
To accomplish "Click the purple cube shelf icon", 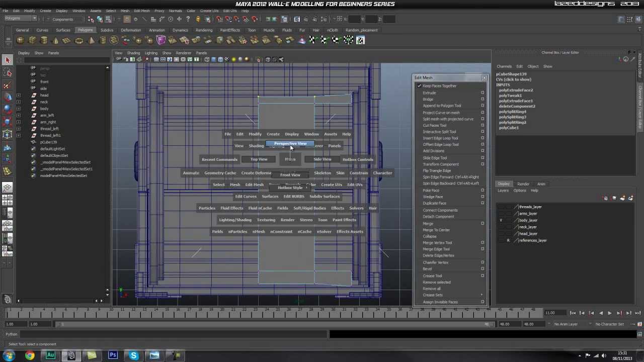I will [x=161, y=40].
